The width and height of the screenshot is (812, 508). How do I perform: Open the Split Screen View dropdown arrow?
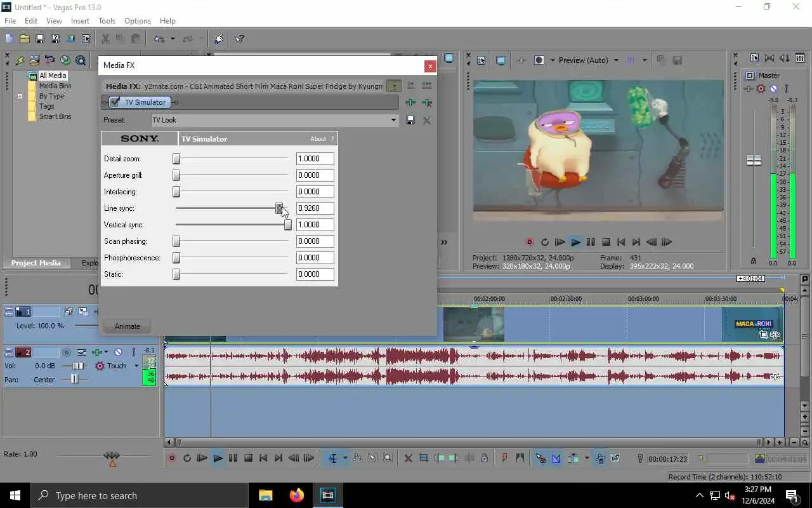tap(552, 60)
